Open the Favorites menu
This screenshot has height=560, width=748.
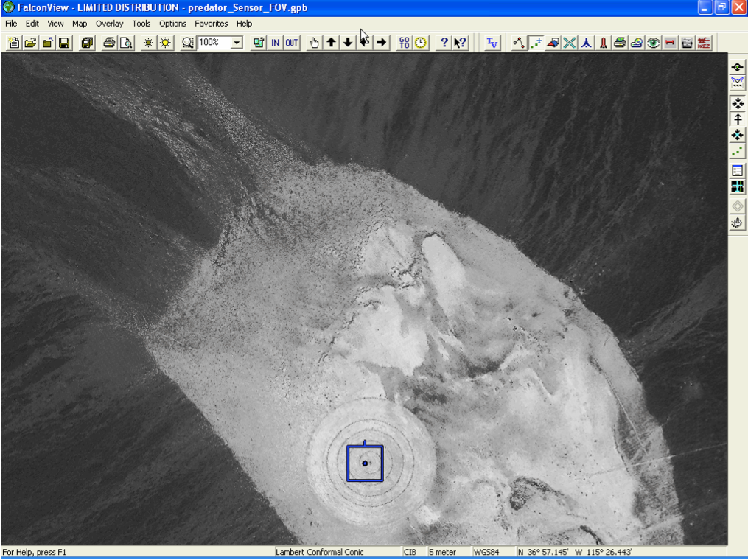pyautogui.click(x=212, y=24)
